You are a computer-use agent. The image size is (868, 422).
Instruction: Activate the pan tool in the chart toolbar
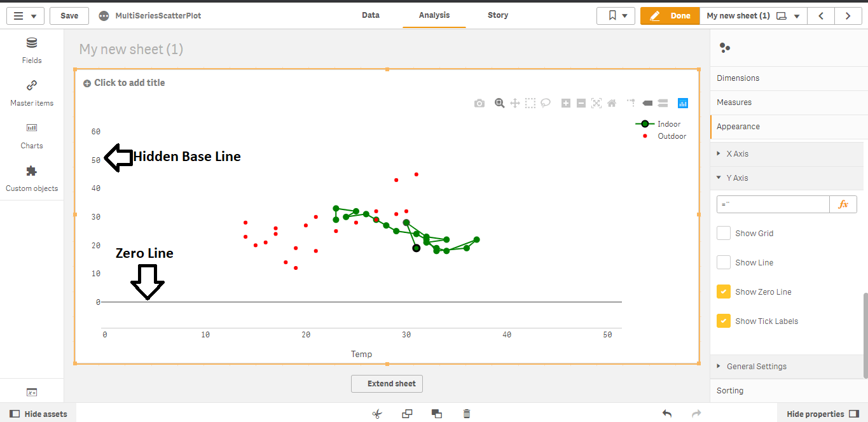point(514,102)
